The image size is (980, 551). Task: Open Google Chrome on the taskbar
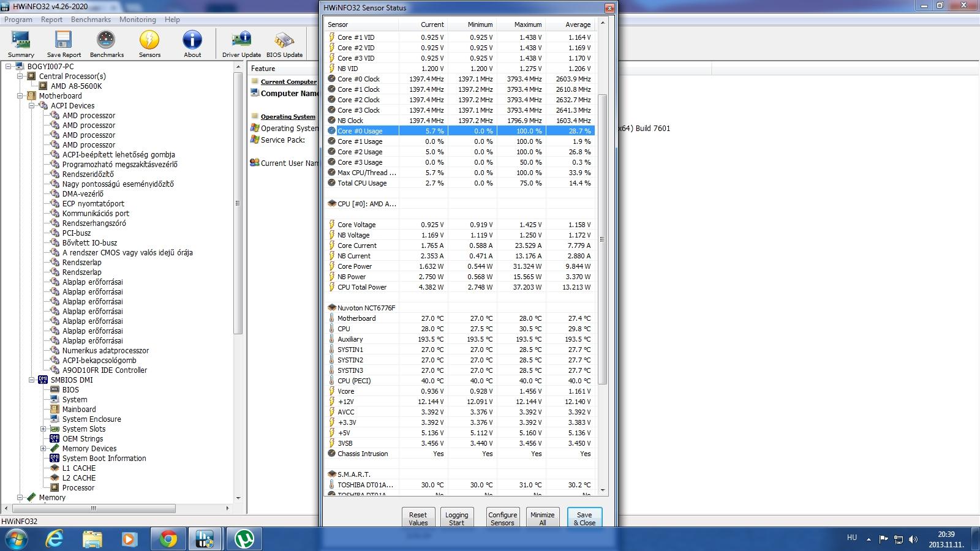[x=168, y=539]
